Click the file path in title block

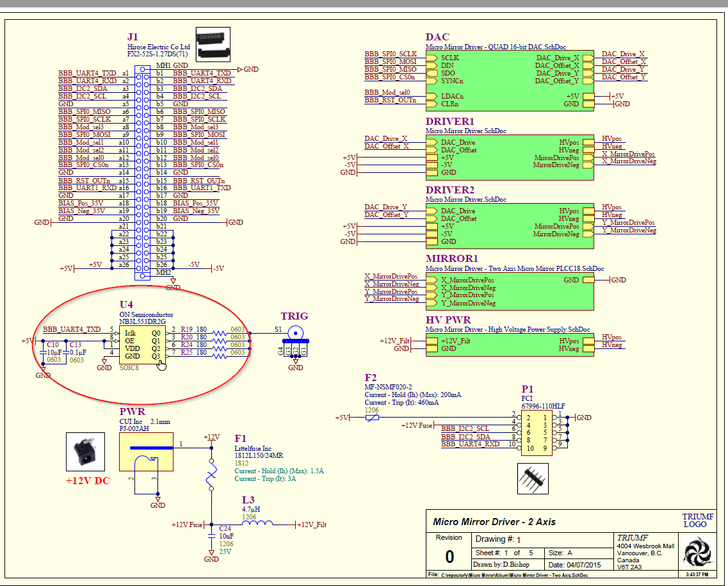pos(514,575)
